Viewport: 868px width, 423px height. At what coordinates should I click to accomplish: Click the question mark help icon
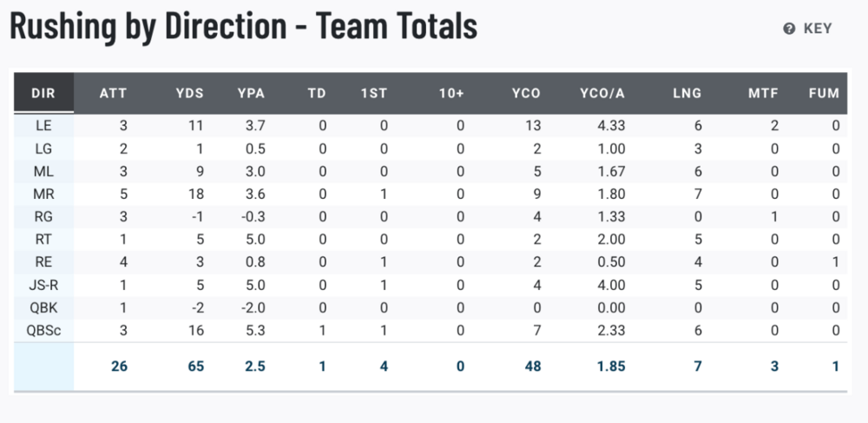789,29
